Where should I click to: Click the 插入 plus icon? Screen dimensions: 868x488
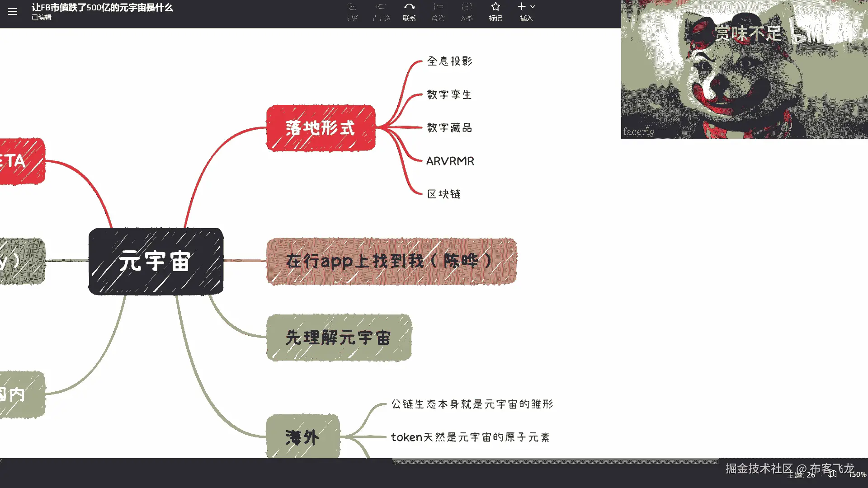coord(522,7)
